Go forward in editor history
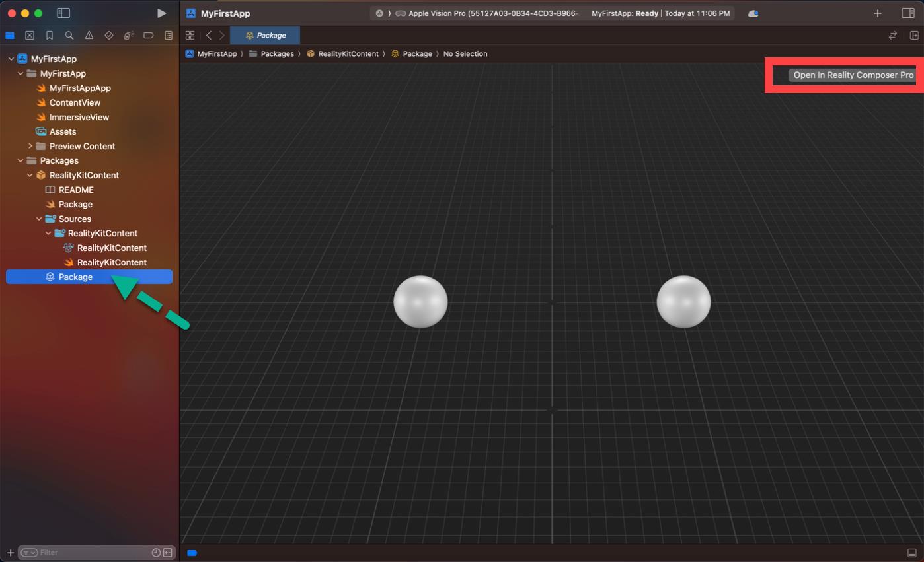This screenshot has width=924, height=562. click(x=222, y=35)
